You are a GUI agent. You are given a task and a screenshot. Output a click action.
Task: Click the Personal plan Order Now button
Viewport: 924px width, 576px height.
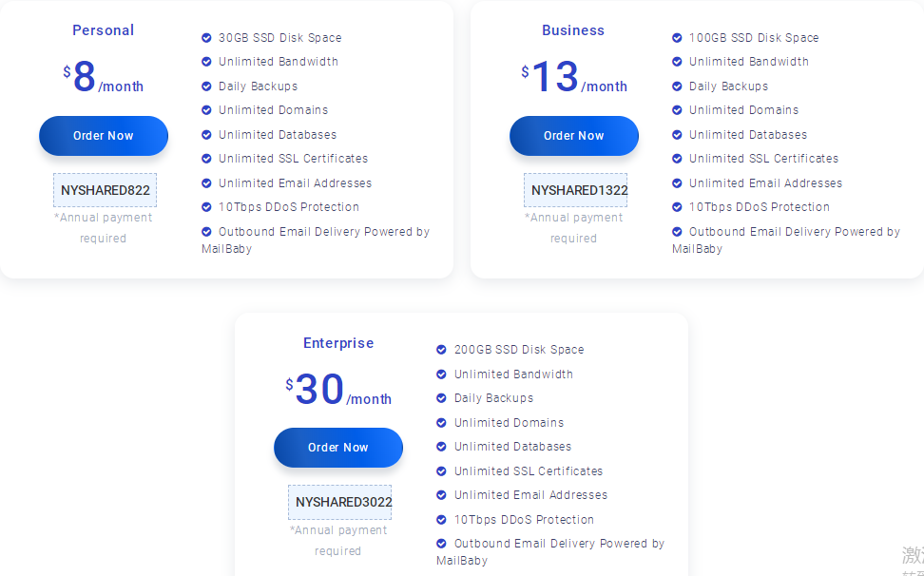point(104,136)
